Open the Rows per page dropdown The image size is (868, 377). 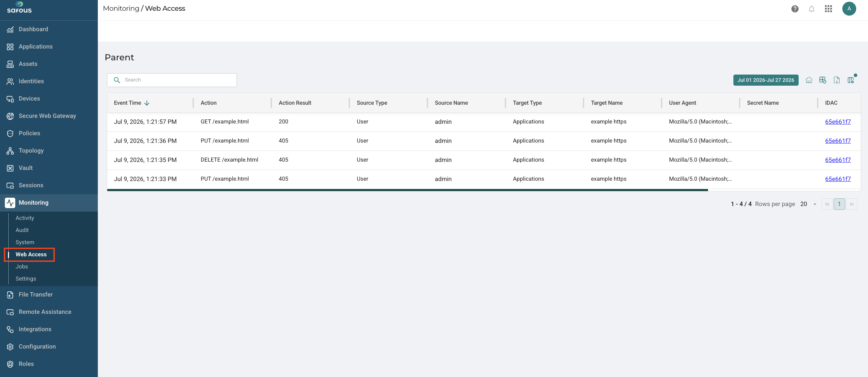pyautogui.click(x=808, y=204)
